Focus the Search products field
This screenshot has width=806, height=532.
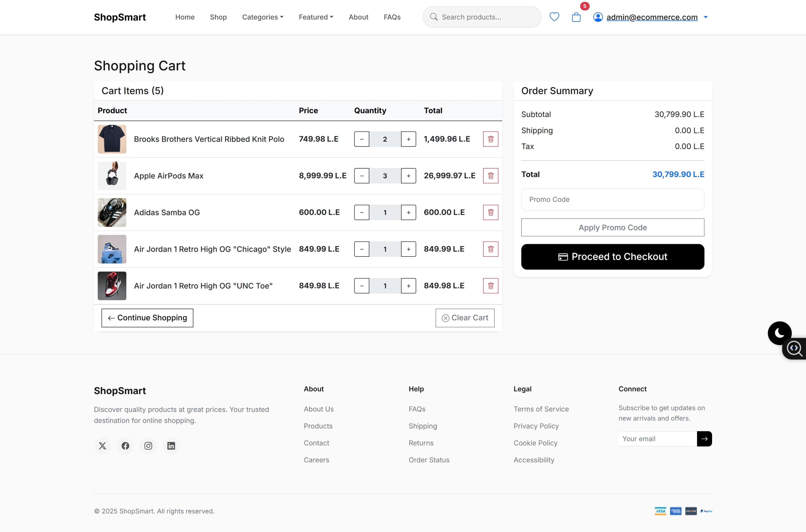(x=482, y=17)
